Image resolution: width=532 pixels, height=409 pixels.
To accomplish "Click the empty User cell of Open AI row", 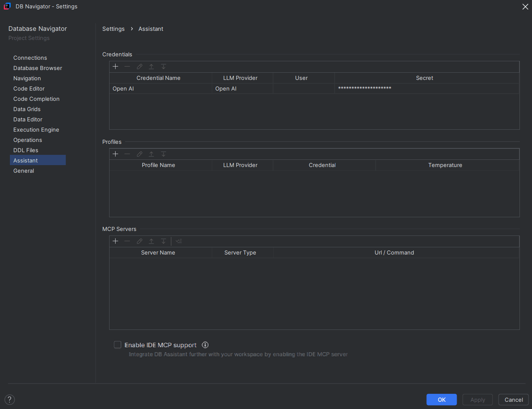I will (303, 89).
